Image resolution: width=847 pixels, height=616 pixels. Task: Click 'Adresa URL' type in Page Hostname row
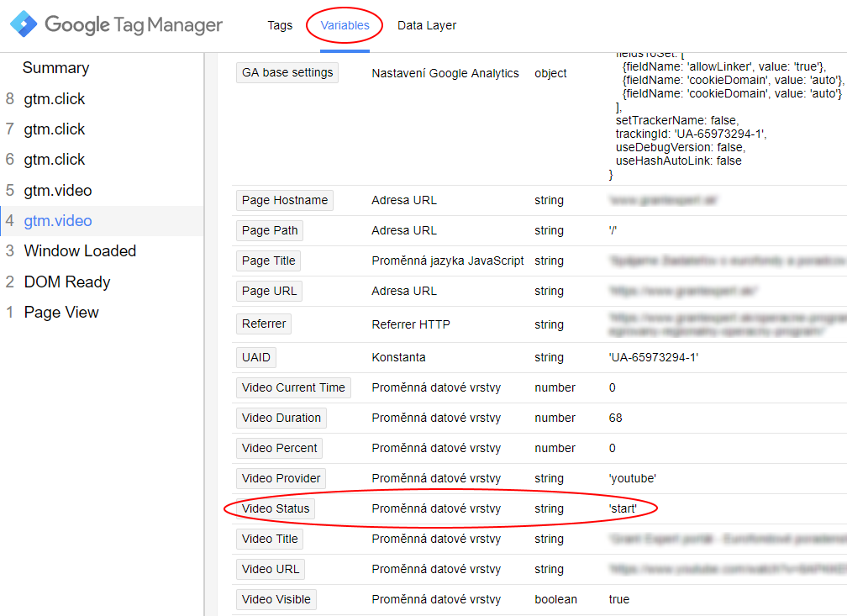[404, 200]
